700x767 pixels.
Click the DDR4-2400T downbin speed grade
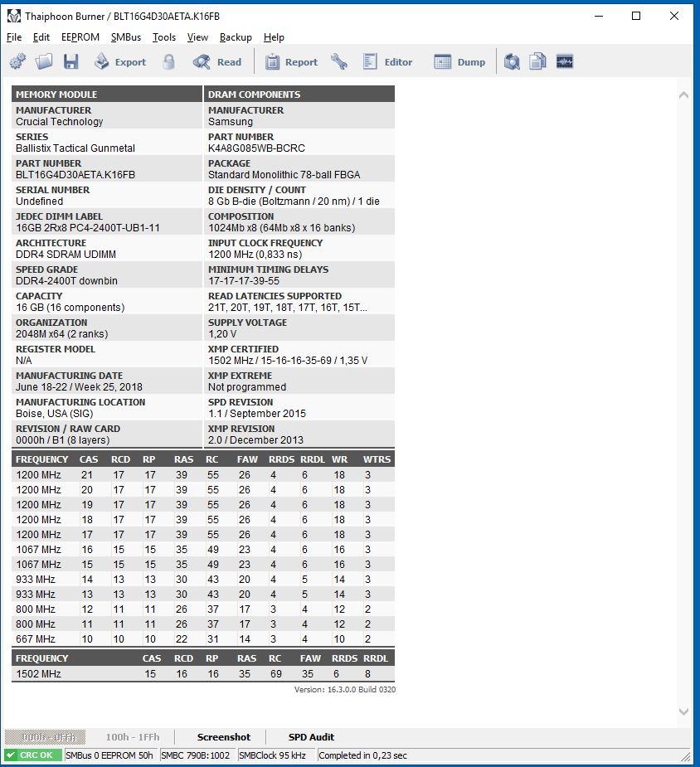[66, 281]
